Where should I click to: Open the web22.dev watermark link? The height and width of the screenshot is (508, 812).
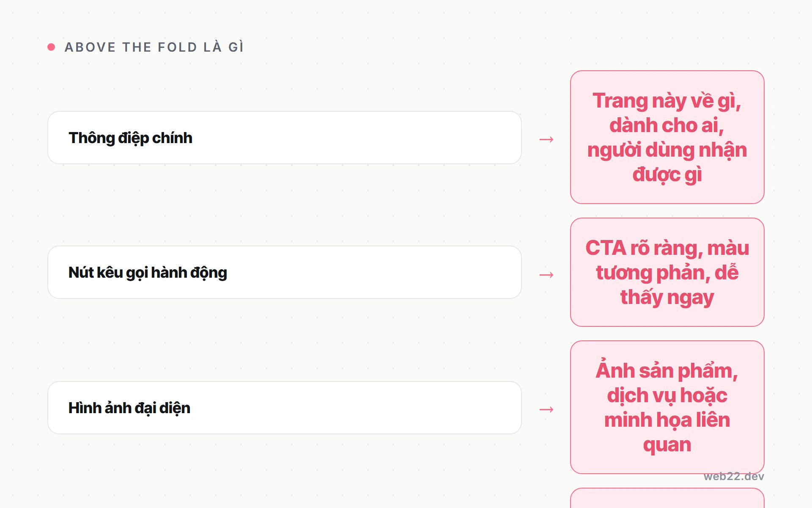point(734,477)
